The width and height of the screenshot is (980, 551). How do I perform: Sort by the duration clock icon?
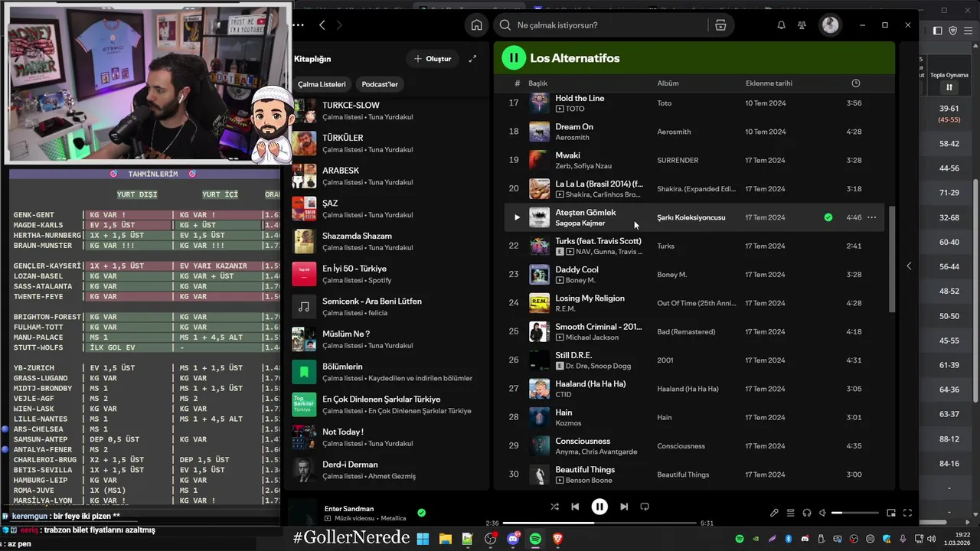(856, 83)
